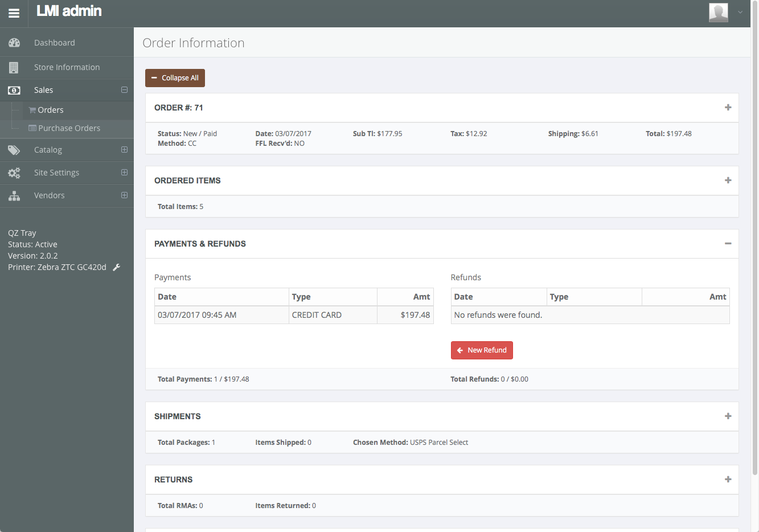Viewport: 759px width, 532px height.
Task: Open the hamburger menu in the header
Action: (14, 13)
